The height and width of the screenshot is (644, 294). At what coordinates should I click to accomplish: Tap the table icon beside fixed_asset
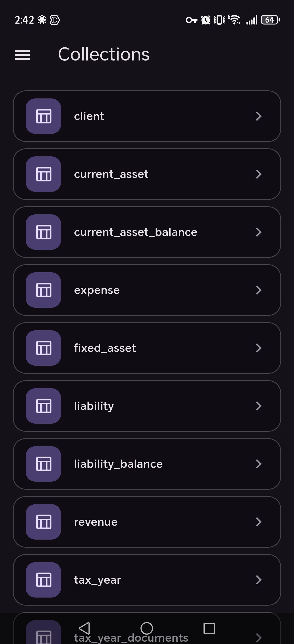point(43,348)
